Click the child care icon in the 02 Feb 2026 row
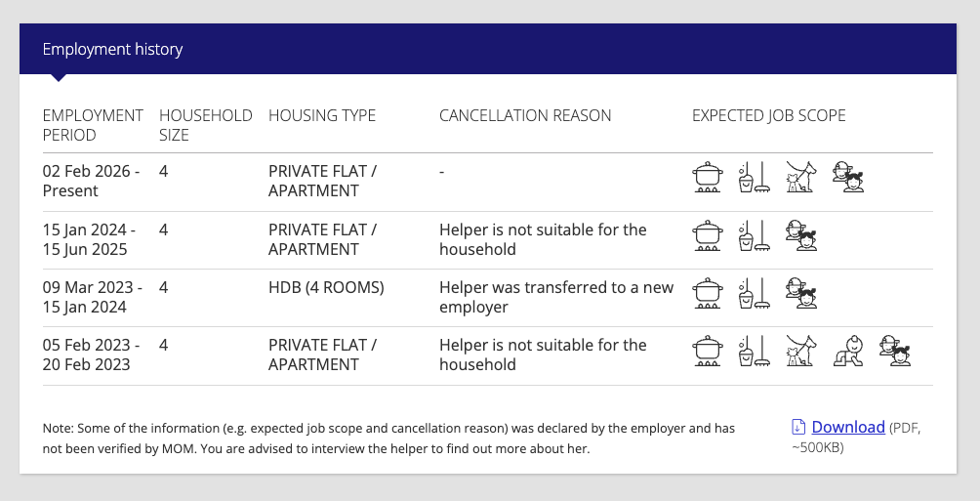Image resolution: width=980 pixels, height=501 pixels. point(848,177)
